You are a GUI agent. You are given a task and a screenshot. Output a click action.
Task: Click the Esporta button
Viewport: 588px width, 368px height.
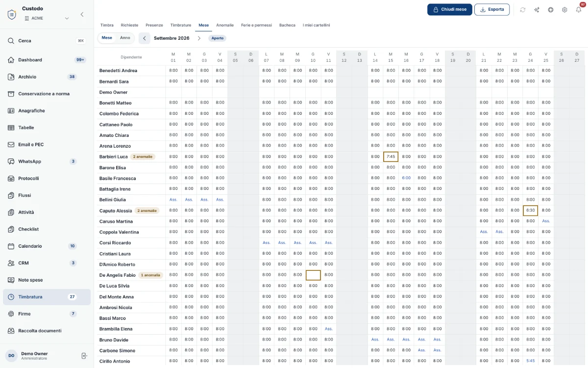click(492, 9)
